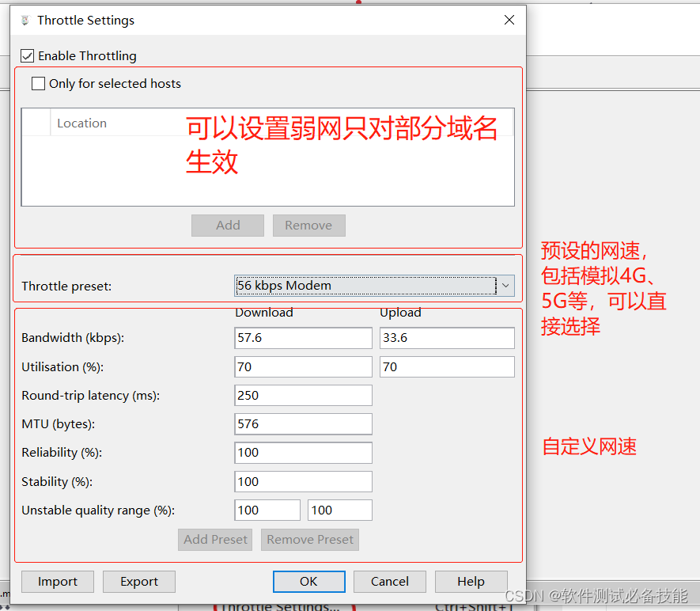Edit the second Unstable quality range field
This screenshot has height=611, width=700.
click(x=340, y=510)
